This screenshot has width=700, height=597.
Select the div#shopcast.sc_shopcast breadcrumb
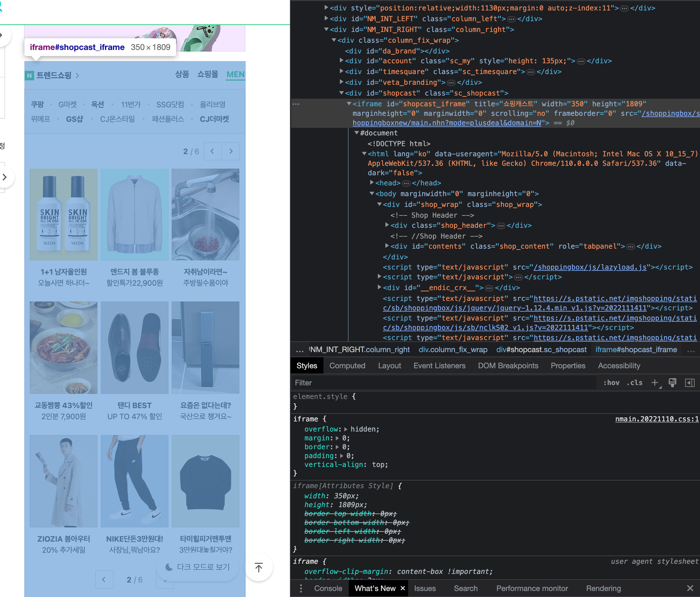(542, 350)
